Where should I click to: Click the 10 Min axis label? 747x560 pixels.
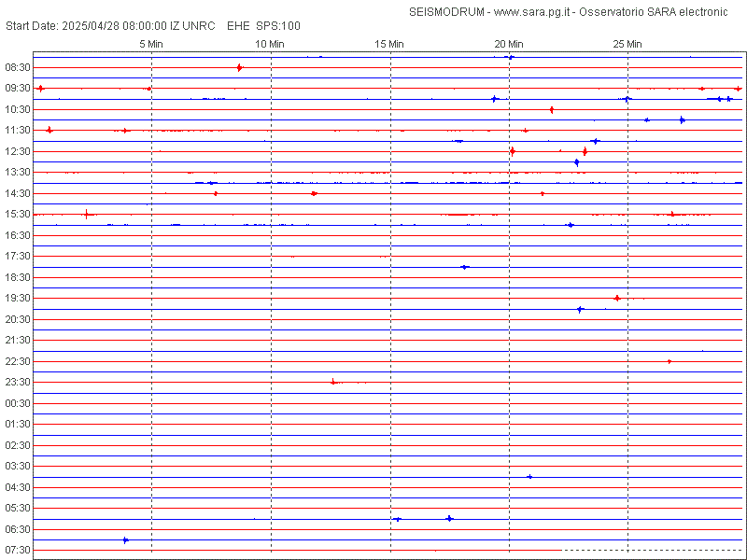pyautogui.click(x=270, y=44)
